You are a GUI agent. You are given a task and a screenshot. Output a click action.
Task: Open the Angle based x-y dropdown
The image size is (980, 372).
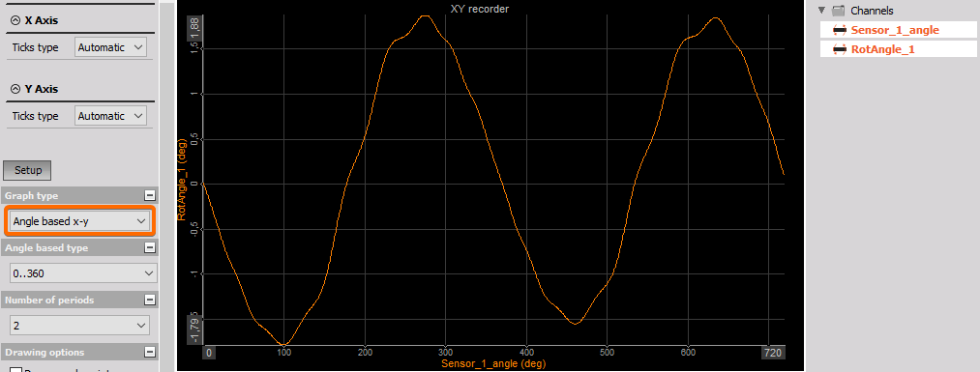click(x=79, y=221)
